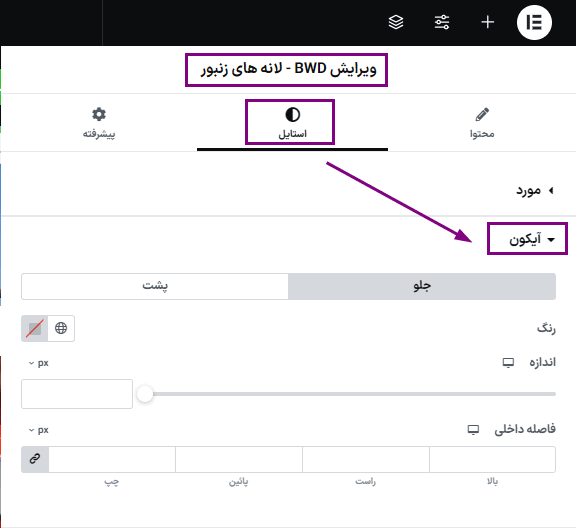Collapse the آیکون section
The image size is (576, 528).
(x=532, y=239)
